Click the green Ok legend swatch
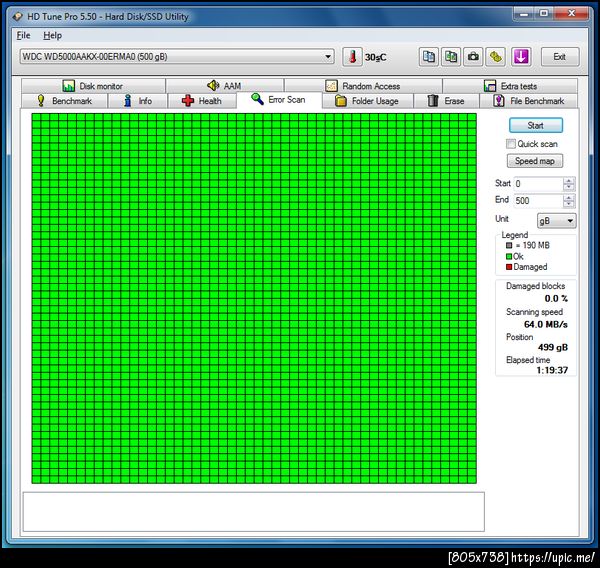600x568 pixels. (509, 256)
